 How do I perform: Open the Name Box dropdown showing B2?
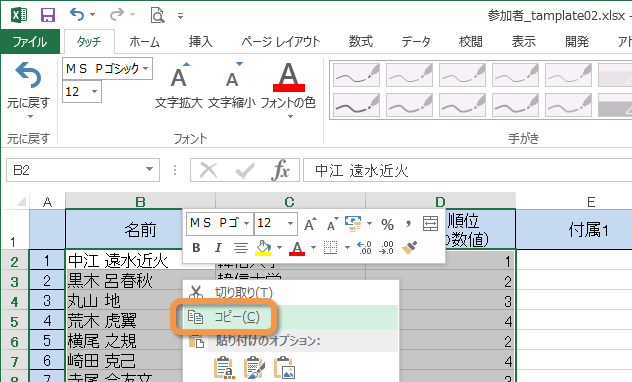(150, 170)
